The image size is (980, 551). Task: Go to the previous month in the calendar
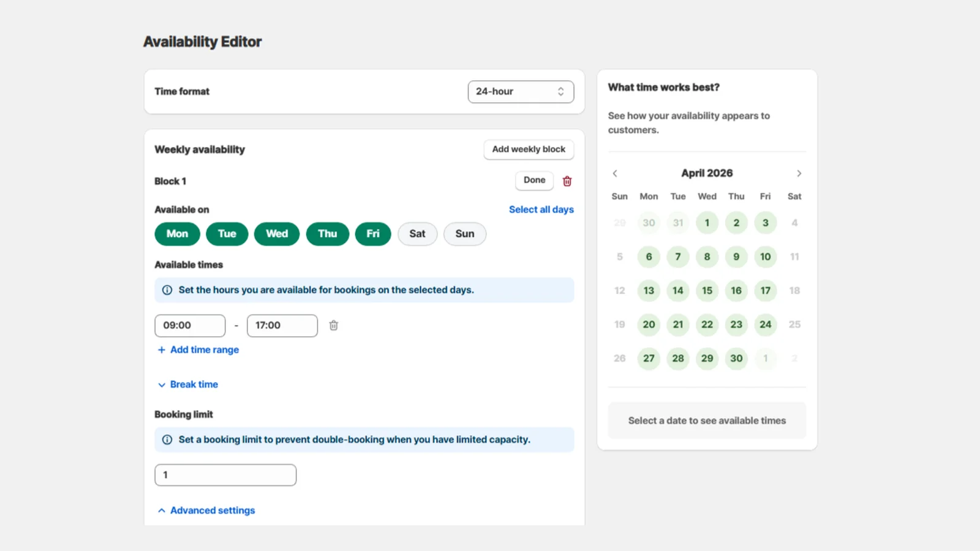coord(615,173)
